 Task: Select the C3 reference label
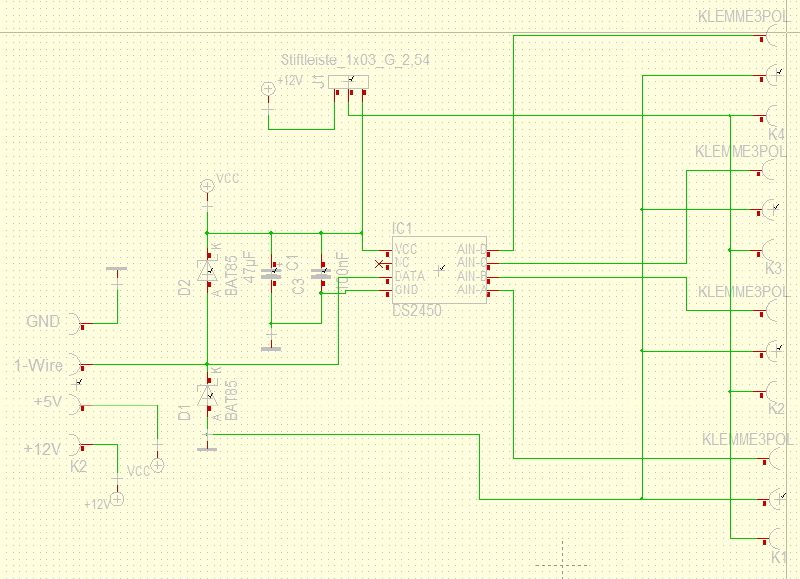click(x=299, y=286)
